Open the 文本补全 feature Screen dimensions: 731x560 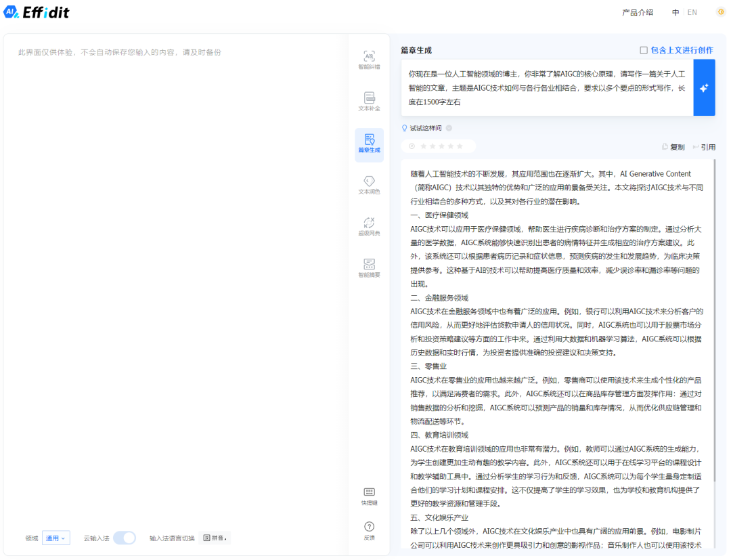click(369, 102)
